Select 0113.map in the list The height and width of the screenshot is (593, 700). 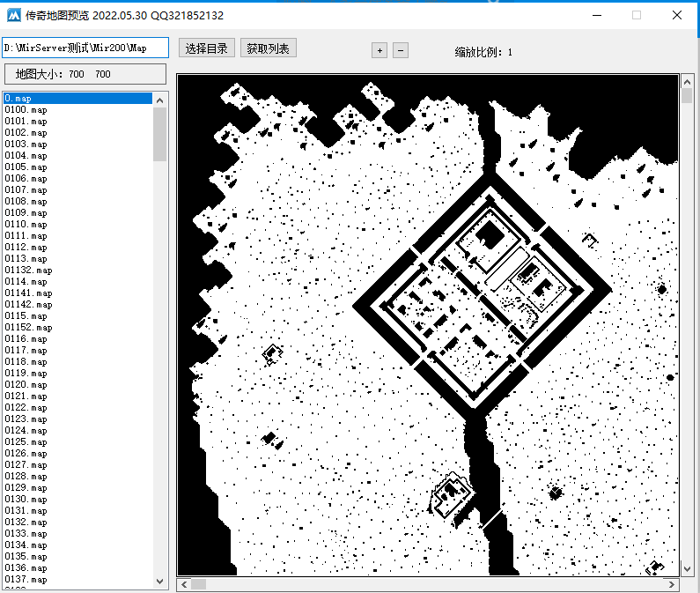pos(77,259)
